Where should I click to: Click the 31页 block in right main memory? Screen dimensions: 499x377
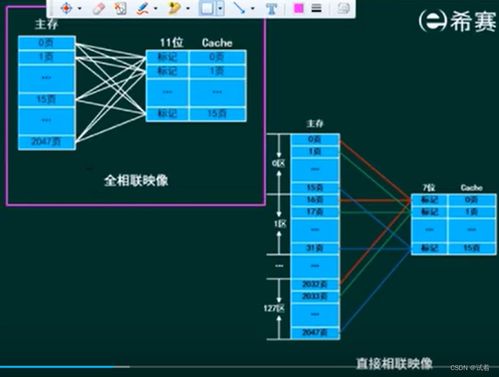coord(315,248)
